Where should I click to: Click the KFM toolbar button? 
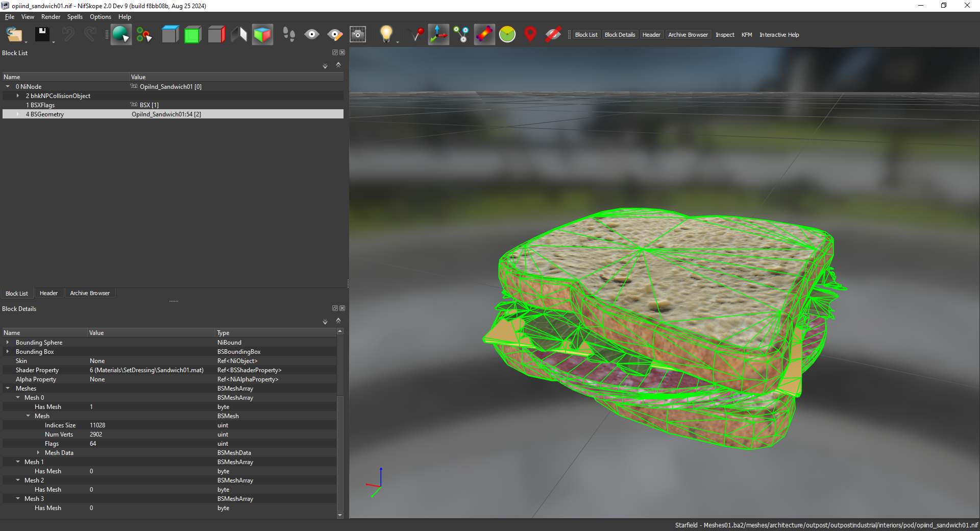747,35
